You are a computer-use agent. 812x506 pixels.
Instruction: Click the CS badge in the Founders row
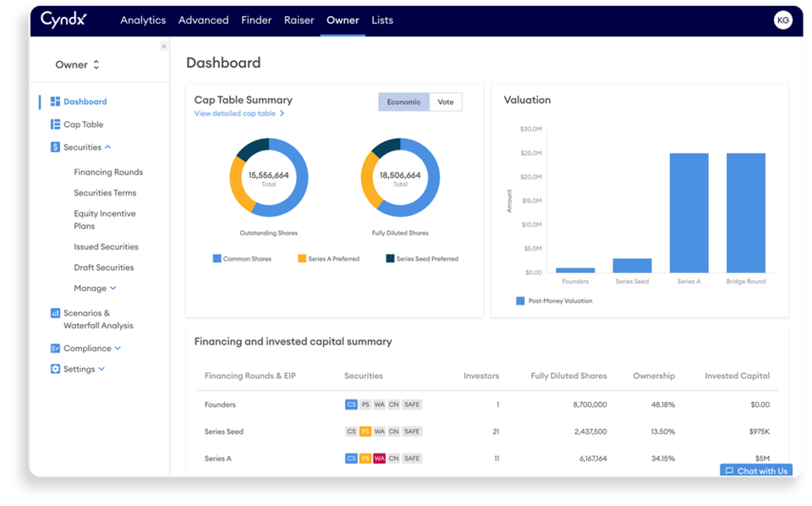pyautogui.click(x=351, y=404)
